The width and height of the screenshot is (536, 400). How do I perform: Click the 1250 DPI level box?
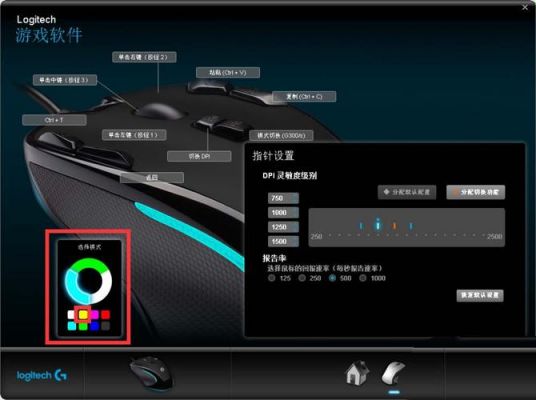283,227
